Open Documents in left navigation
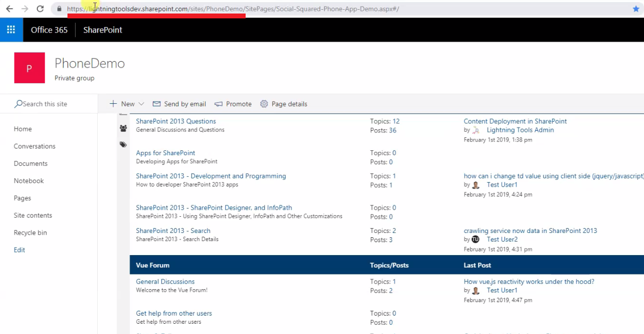This screenshot has height=334, width=644. [31, 163]
